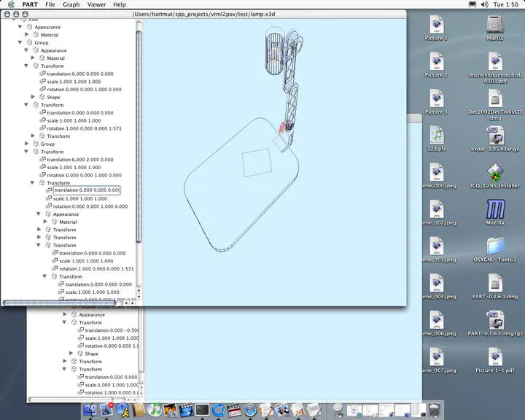Click the wireframe lamp head cylinder in viewer

pos(275,50)
